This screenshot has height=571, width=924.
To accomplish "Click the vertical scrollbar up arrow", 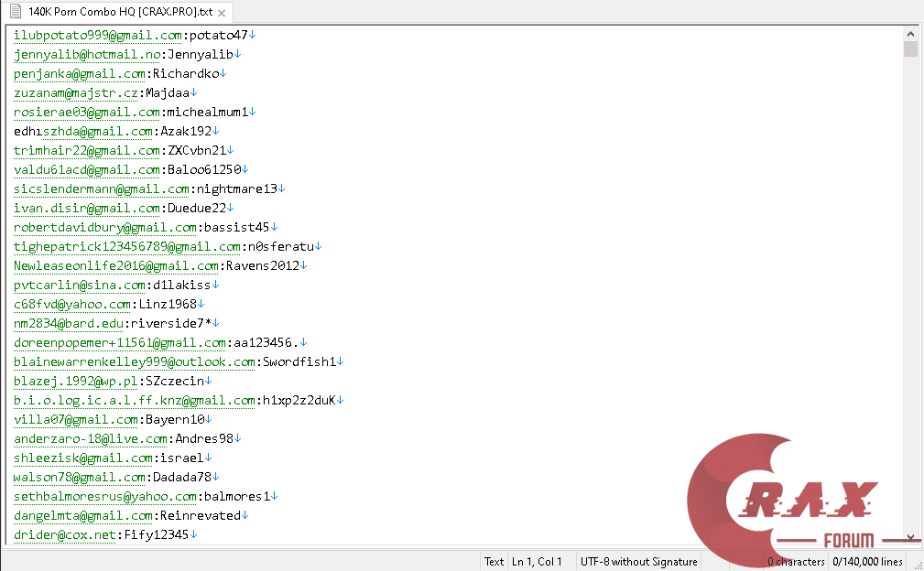I will click(x=910, y=34).
